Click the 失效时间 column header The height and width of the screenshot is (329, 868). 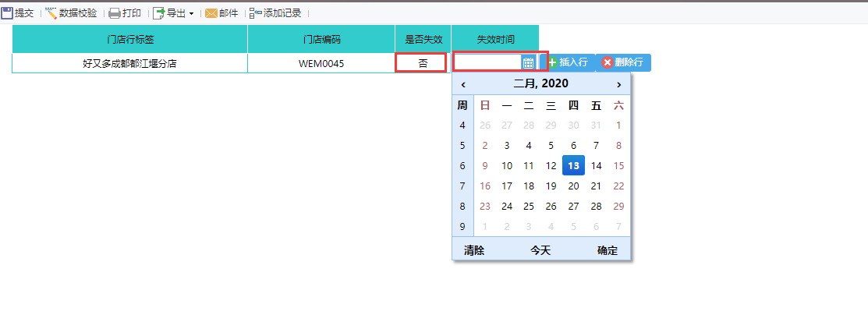coord(495,39)
